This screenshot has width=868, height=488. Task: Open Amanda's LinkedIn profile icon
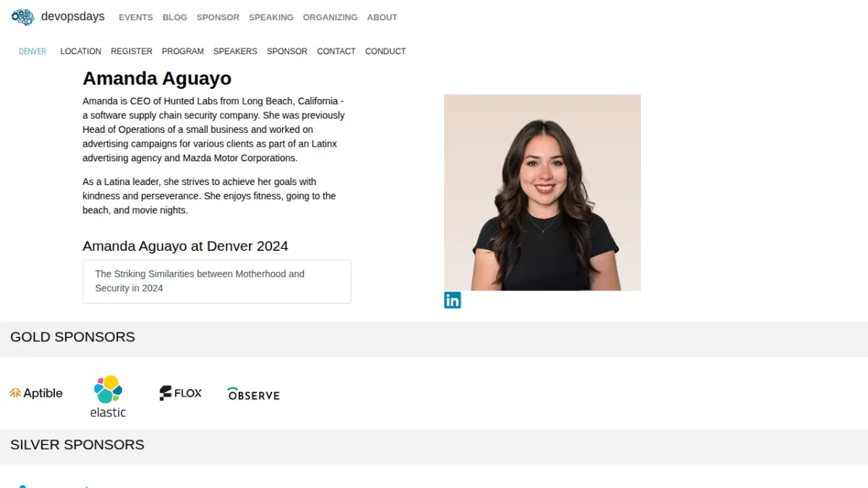pyautogui.click(x=452, y=300)
